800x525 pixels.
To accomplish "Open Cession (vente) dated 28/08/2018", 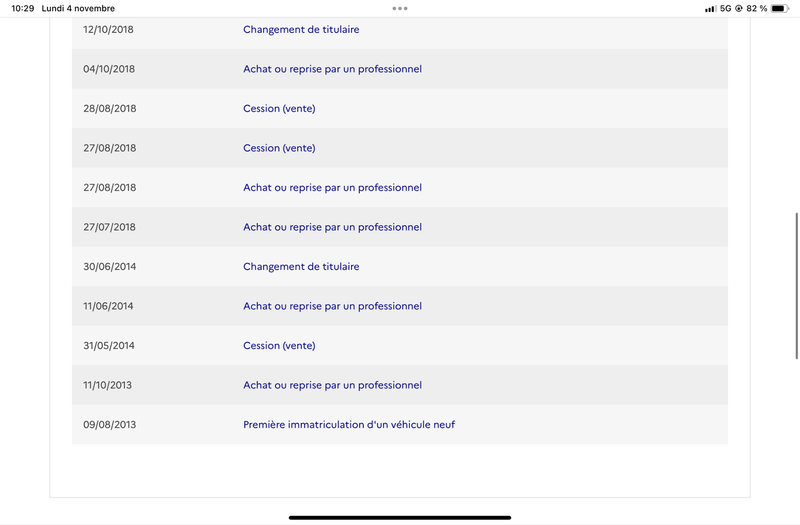I will [279, 109].
